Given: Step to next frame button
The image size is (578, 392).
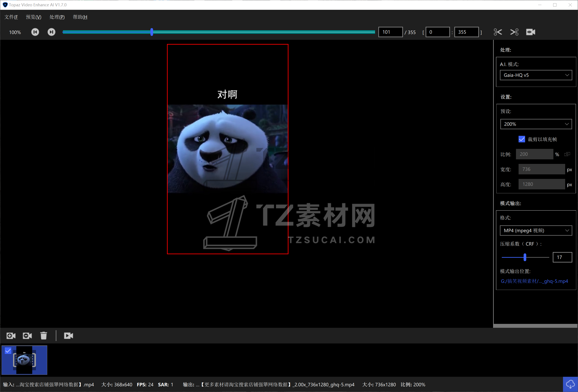Looking at the screenshot, I should 51,32.
